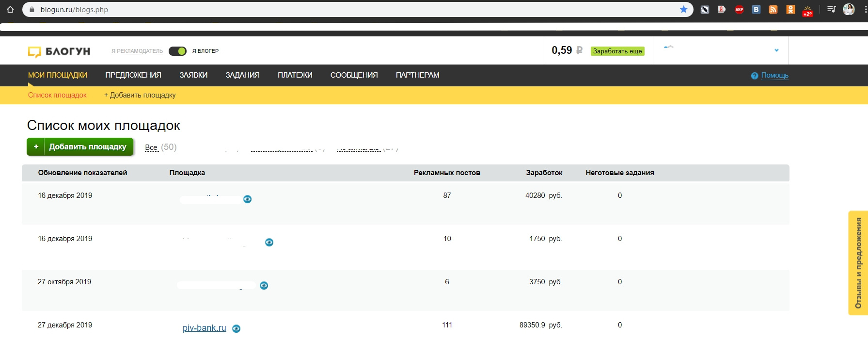868x358 pixels.
Task: Expand the account dropdown arrow
Action: [776, 50]
